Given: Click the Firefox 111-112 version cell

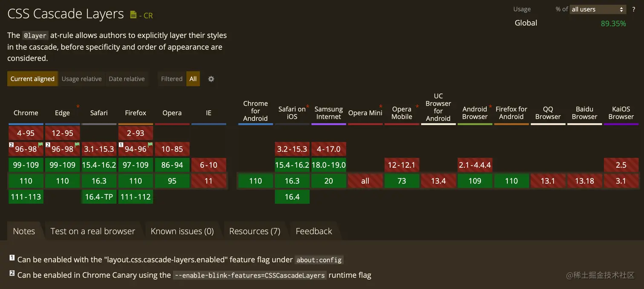Looking at the screenshot, I should point(135,197).
